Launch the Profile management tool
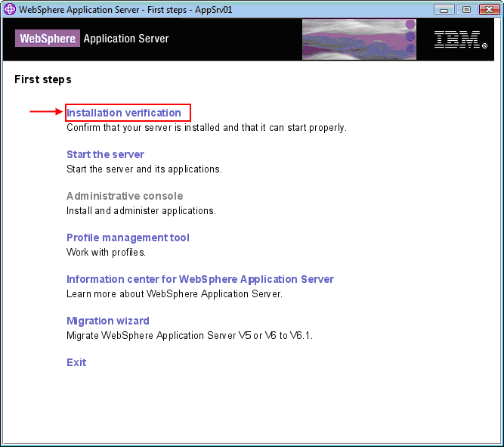 click(x=128, y=237)
